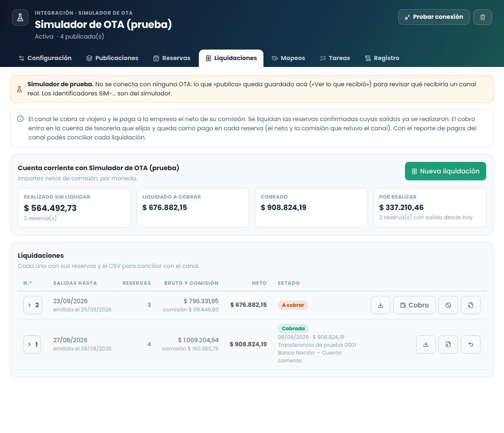Expand liquidación row number 2
This screenshot has width=504, height=433.
(x=33, y=305)
